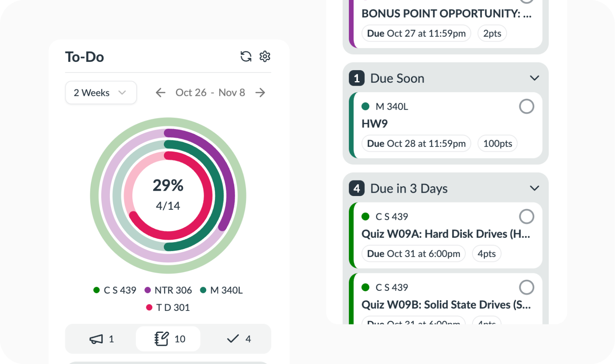The height and width of the screenshot is (364, 615).
Task: Open To-Do settings gear
Action: click(265, 56)
